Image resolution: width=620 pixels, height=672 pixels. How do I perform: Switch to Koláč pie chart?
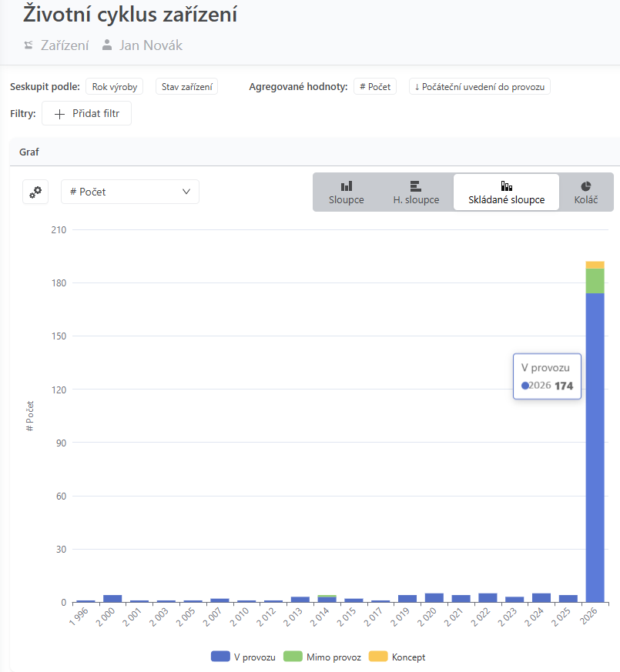585,192
